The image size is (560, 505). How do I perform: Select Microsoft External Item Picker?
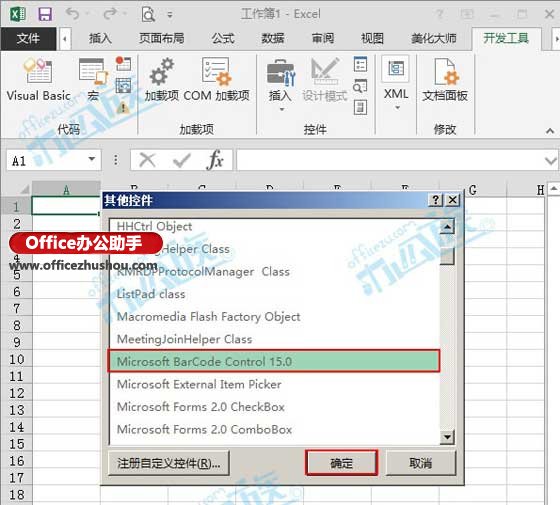point(274,384)
